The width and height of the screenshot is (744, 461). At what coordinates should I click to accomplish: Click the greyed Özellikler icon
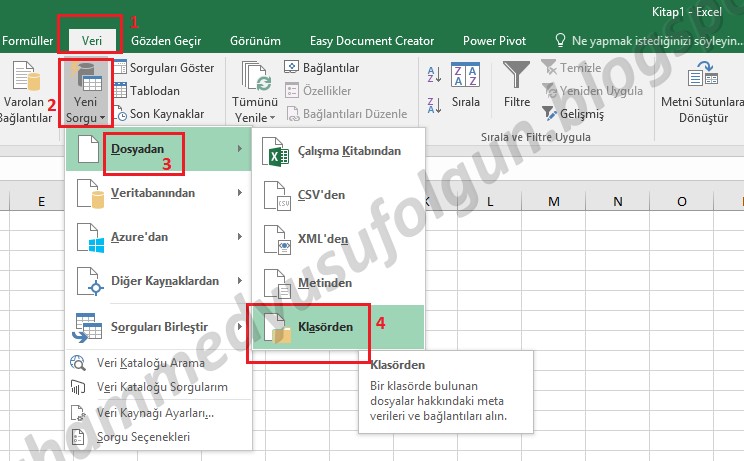coord(291,90)
